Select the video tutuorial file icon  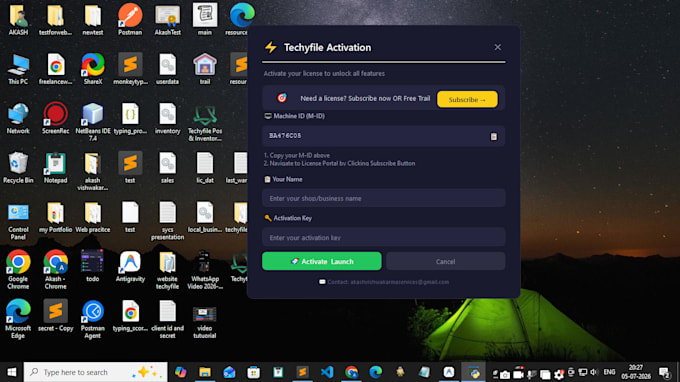[205, 323]
